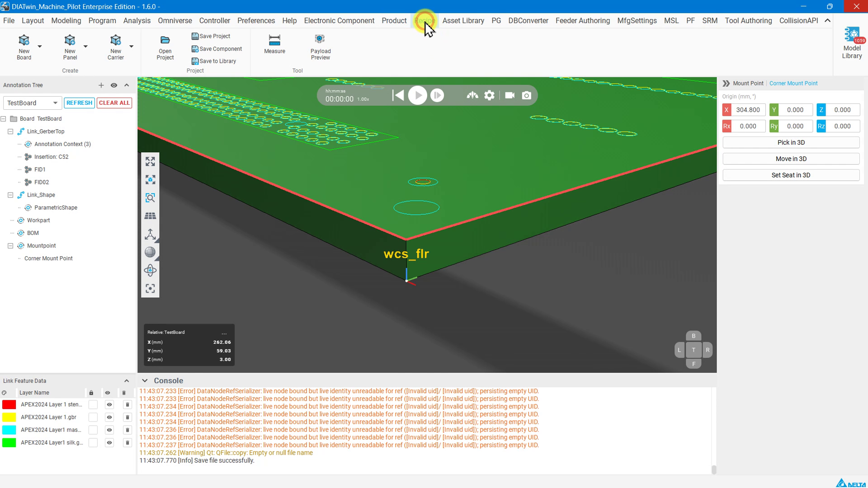This screenshot has width=868, height=488.
Task: Click Save to Library
Action: point(214,61)
